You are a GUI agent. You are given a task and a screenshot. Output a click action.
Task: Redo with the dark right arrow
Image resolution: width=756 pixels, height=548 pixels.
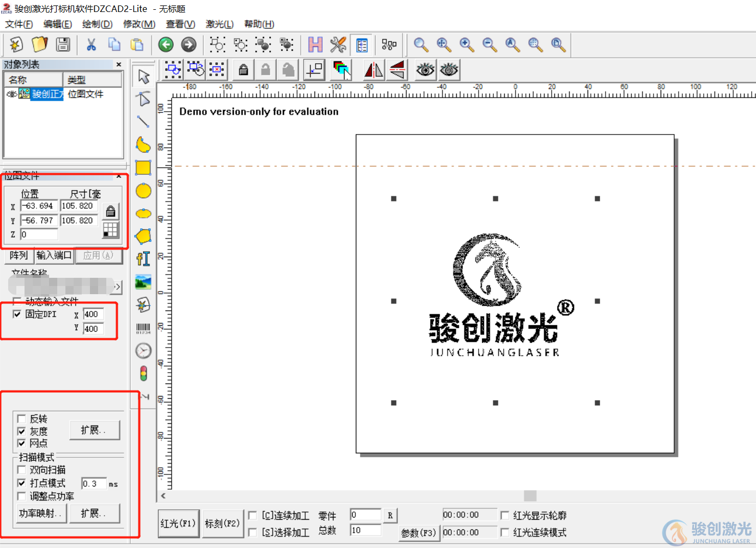(189, 44)
